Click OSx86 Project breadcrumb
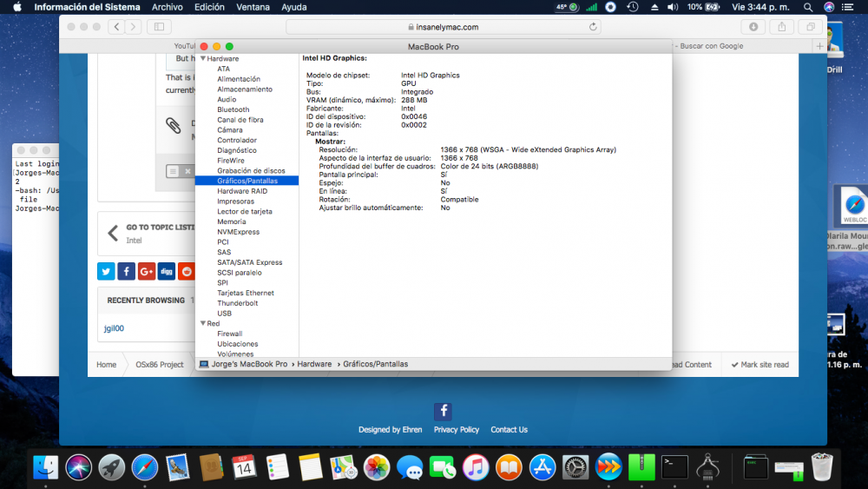The height and width of the screenshot is (489, 868). point(160,365)
